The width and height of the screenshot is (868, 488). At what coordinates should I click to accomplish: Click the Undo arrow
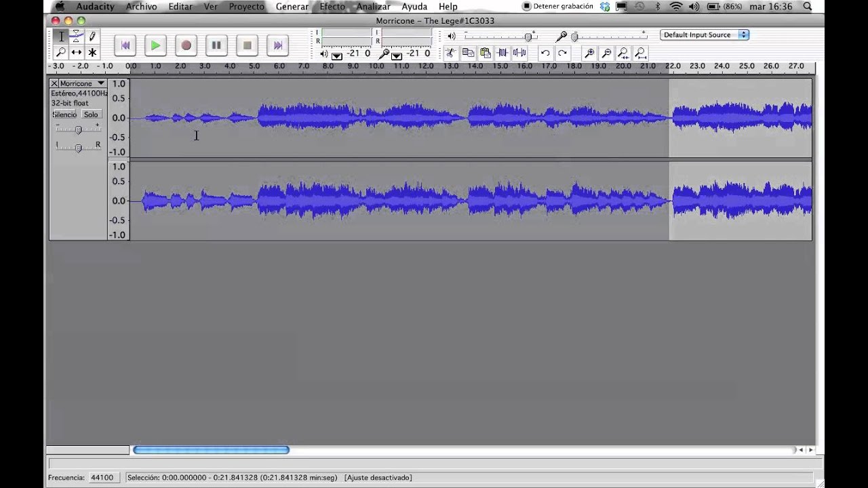[545, 53]
